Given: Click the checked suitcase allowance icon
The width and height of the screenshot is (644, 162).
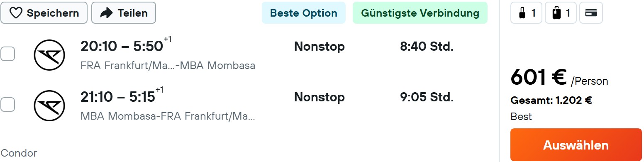Looking at the screenshot, I should tap(560, 13).
